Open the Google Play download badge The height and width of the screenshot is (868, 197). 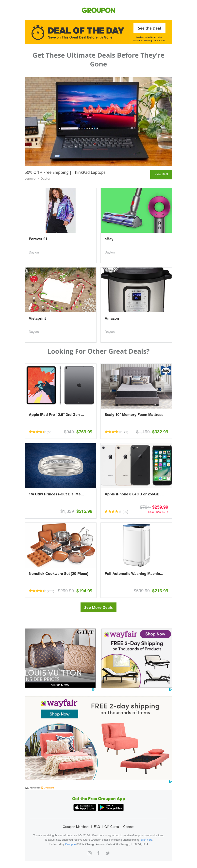pyautogui.click(x=111, y=807)
